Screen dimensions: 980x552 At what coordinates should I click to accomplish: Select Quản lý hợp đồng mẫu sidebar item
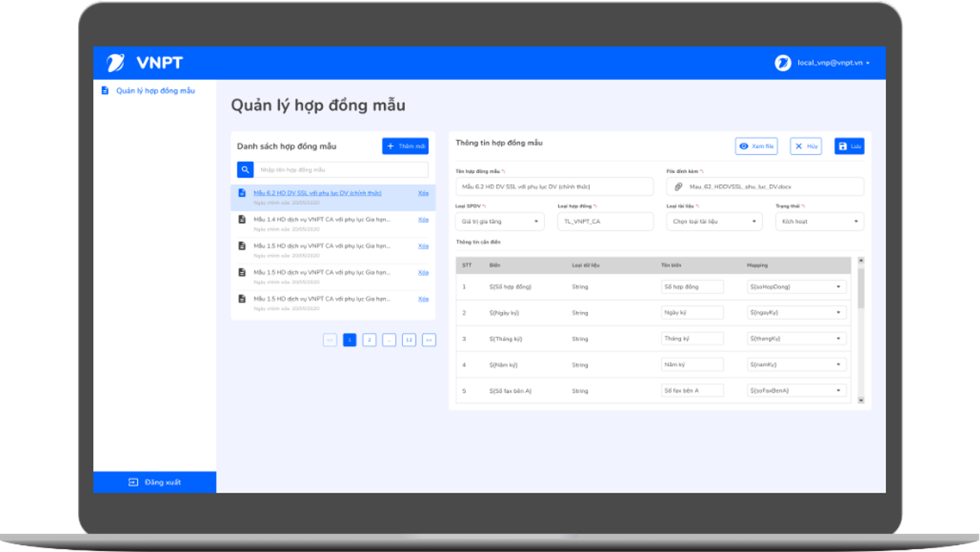pos(155,91)
